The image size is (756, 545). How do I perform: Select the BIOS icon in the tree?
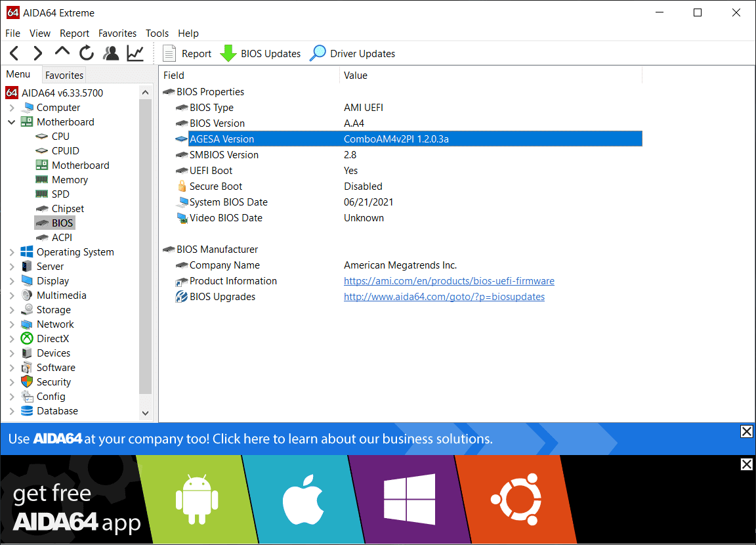(x=42, y=223)
